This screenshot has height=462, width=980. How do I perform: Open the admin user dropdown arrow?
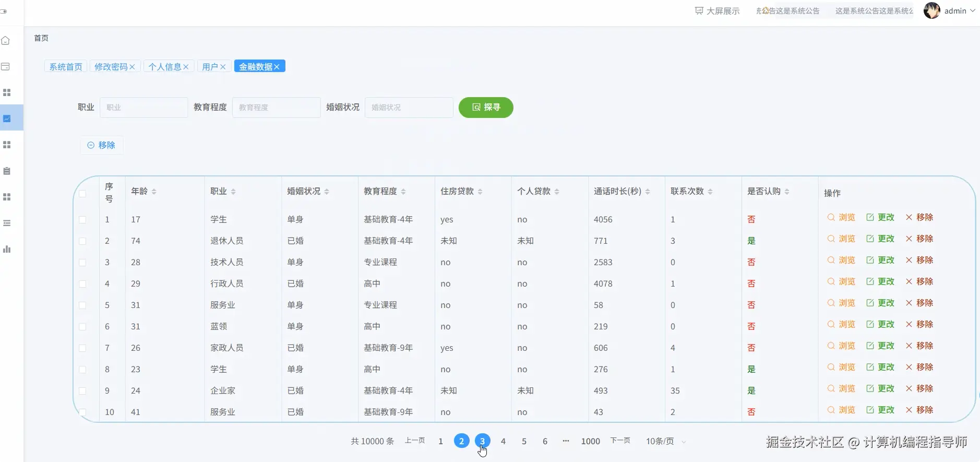tap(973, 10)
